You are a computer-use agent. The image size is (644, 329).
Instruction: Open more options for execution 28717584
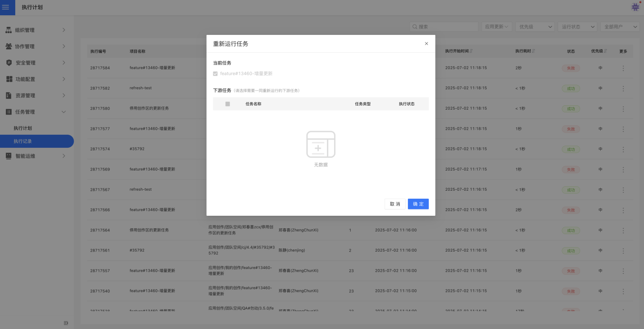tap(623, 68)
